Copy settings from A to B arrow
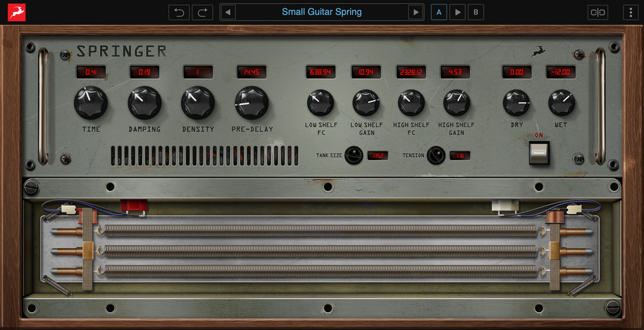The height and width of the screenshot is (330, 644). tap(458, 12)
